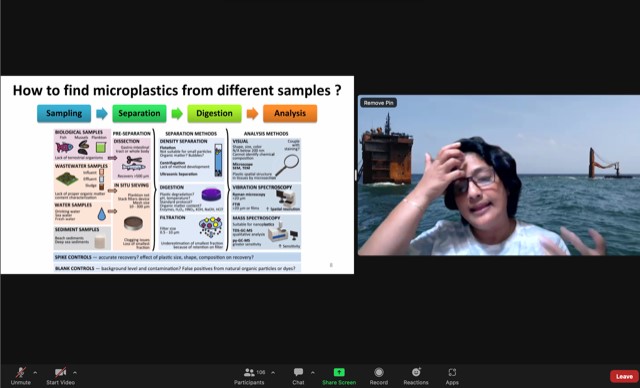640x388 pixels.
Task: Click the pink fish icon in slide
Action: (x=64, y=147)
